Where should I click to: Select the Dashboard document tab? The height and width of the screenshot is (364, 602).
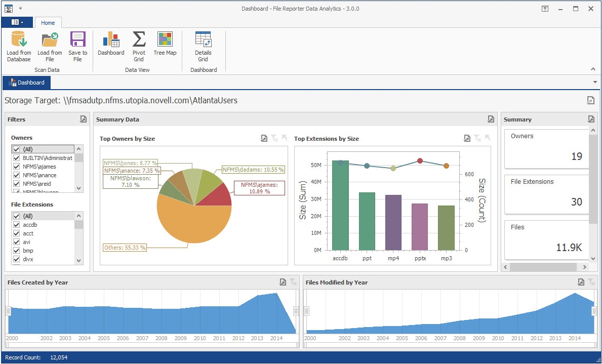pyautogui.click(x=26, y=83)
